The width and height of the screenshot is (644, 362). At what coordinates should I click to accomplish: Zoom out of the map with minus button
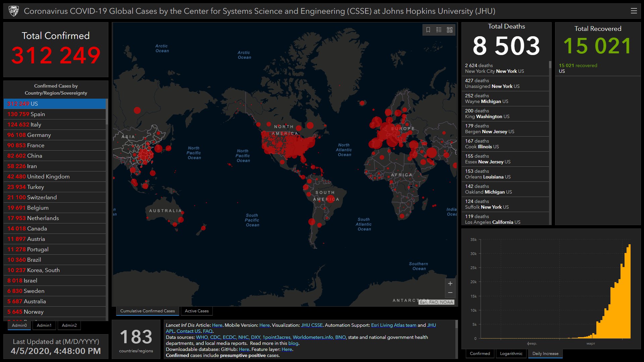[450, 293]
